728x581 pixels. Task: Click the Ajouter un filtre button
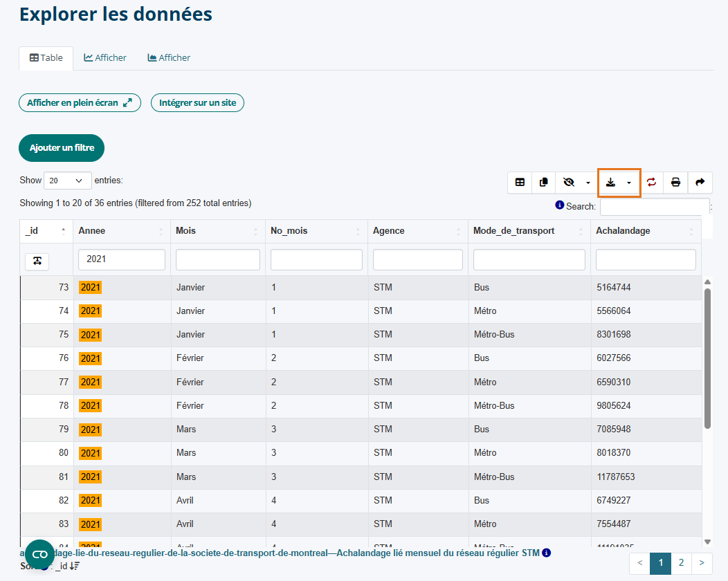tap(62, 148)
